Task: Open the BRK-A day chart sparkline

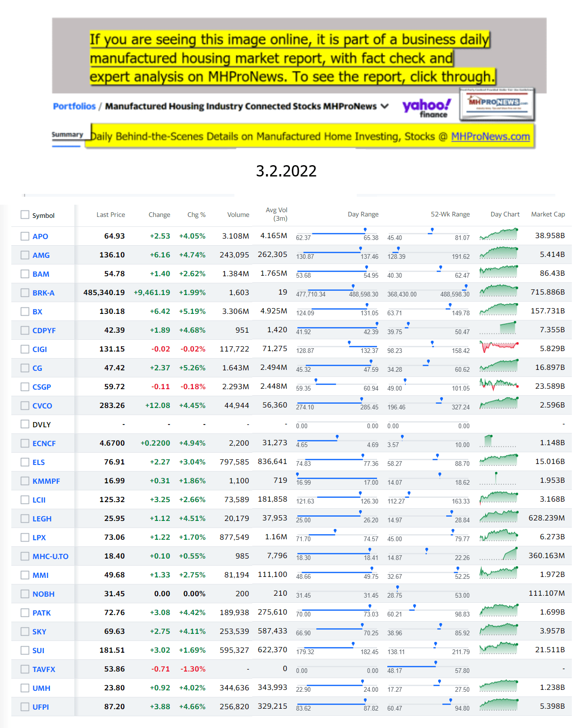Action: [x=499, y=290]
